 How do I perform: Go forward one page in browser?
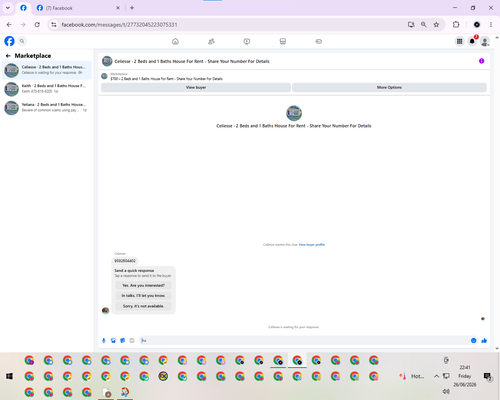click(23, 25)
